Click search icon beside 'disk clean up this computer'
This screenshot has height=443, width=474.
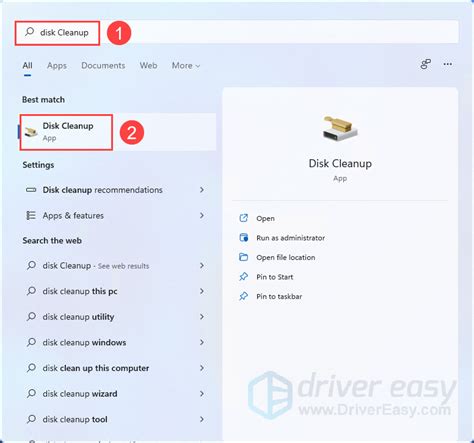[x=31, y=368]
